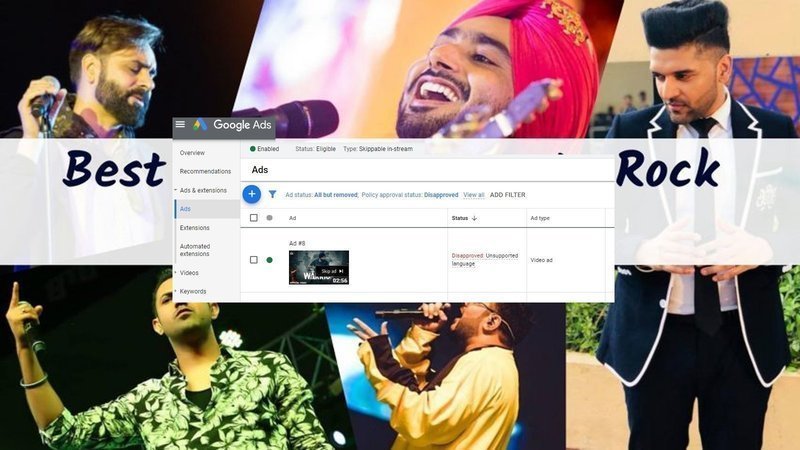The width and height of the screenshot is (800, 450).
Task: Click the Status column sort arrow
Action: point(474,218)
